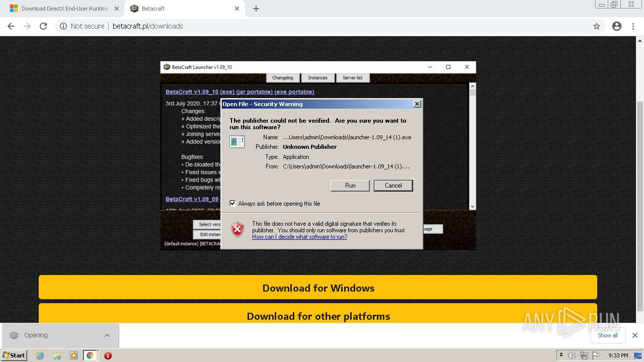Click the volume speaker tray icon

572,355
